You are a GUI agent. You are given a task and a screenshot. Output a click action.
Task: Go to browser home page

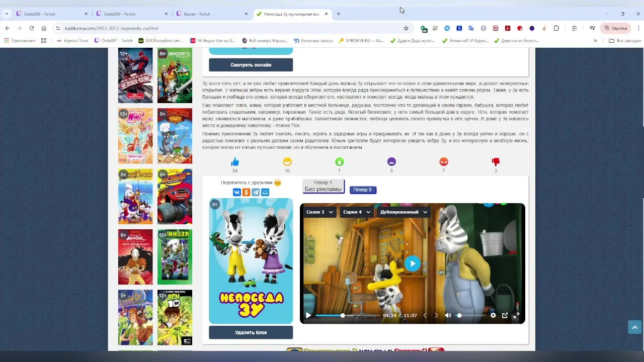pyautogui.click(x=44, y=28)
